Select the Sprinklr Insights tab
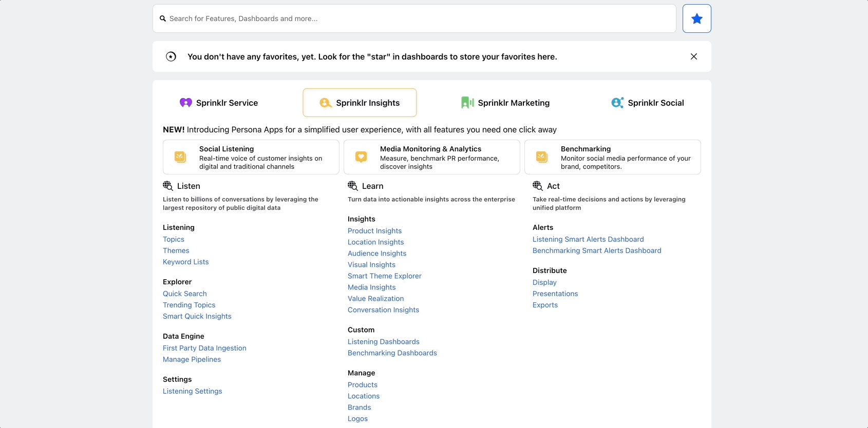The image size is (868, 428). (x=360, y=103)
